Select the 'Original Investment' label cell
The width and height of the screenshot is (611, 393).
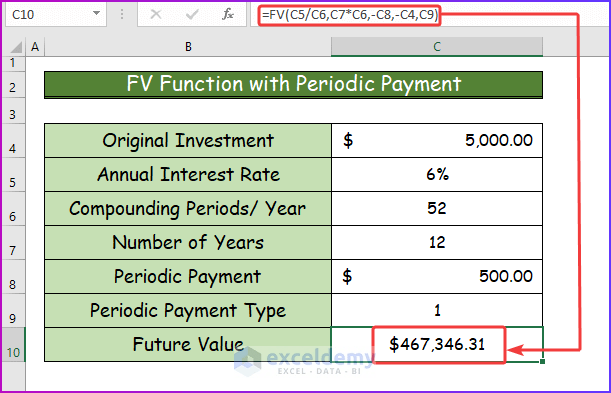(x=188, y=141)
